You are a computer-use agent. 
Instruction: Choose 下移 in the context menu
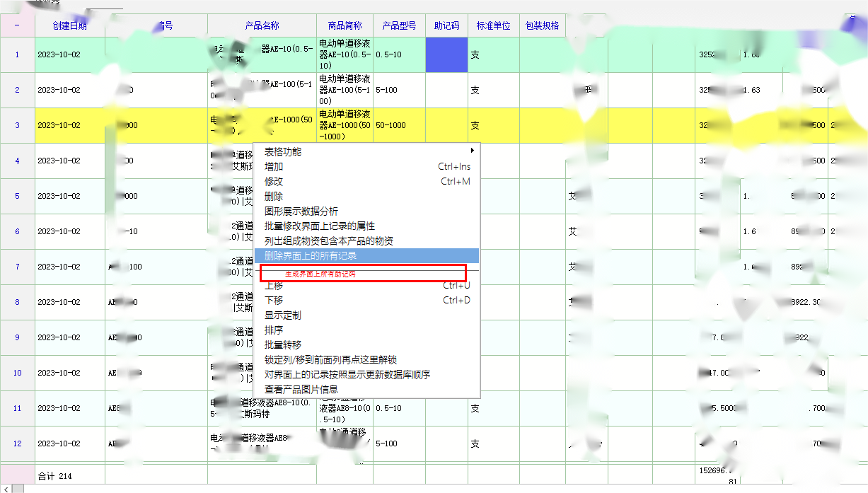(x=274, y=301)
